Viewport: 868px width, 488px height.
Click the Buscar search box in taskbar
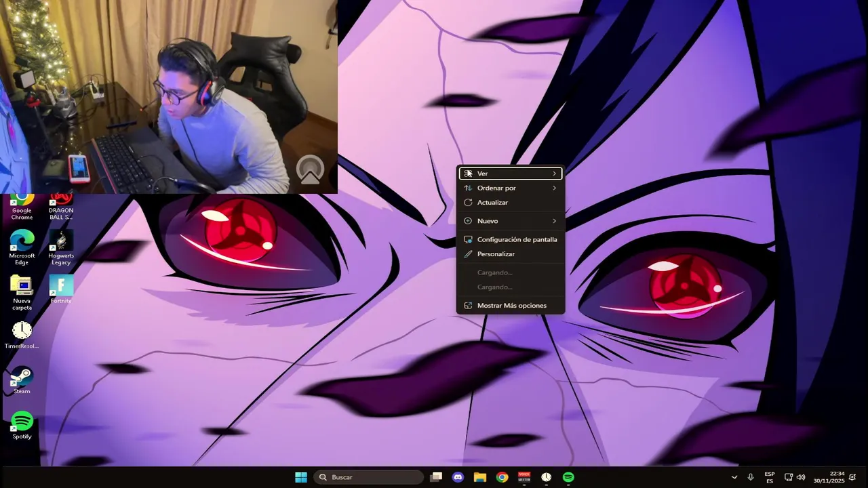368,477
